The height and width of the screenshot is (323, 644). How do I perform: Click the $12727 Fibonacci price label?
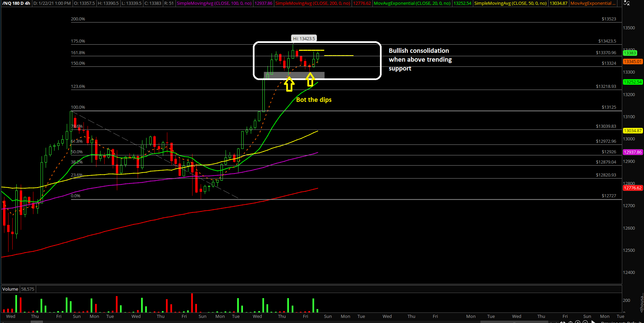(x=609, y=196)
